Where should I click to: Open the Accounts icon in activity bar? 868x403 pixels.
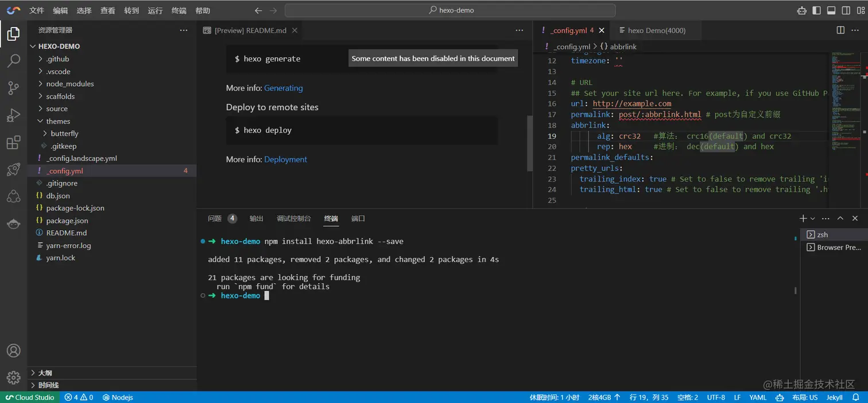point(13,351)
